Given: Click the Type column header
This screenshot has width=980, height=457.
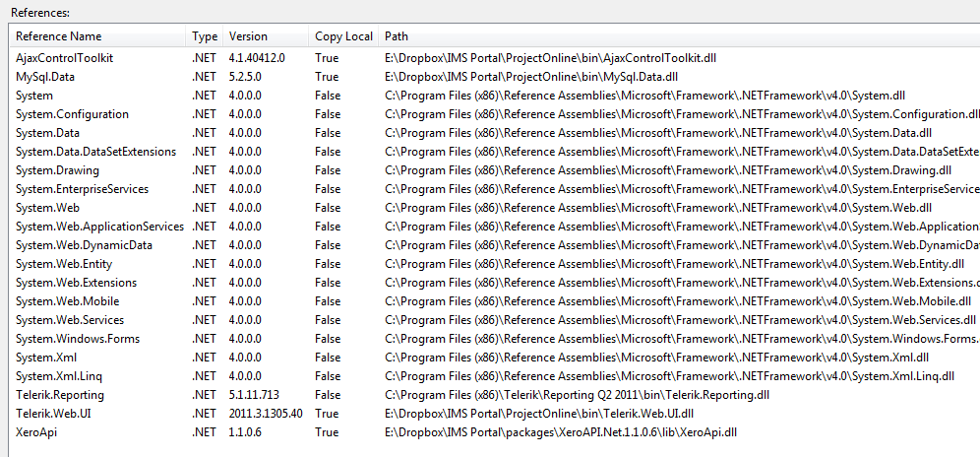Looking at the screenshot, I should (205, 36).
